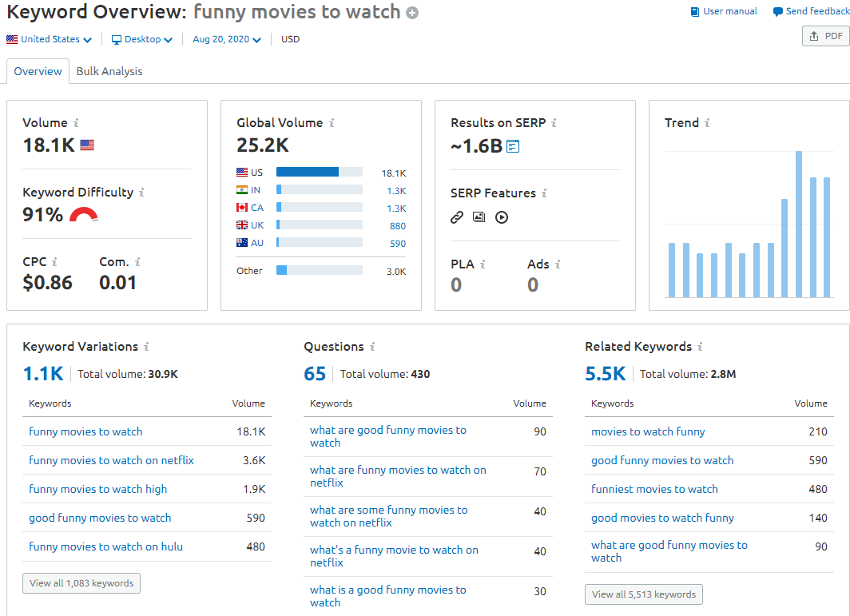Viewport: 850px width, 616px height.
Task: Click the info icon next to PLA
Action: (x=483, y=264)
